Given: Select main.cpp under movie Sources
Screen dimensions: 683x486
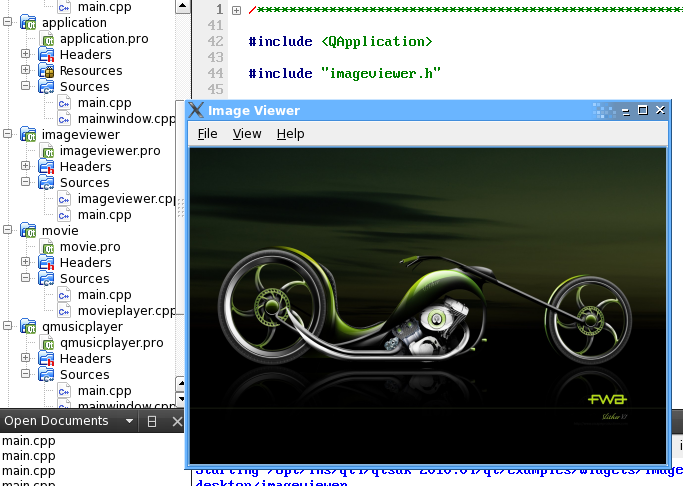Looking at the screenshot, I should click(x=105, y=295).
